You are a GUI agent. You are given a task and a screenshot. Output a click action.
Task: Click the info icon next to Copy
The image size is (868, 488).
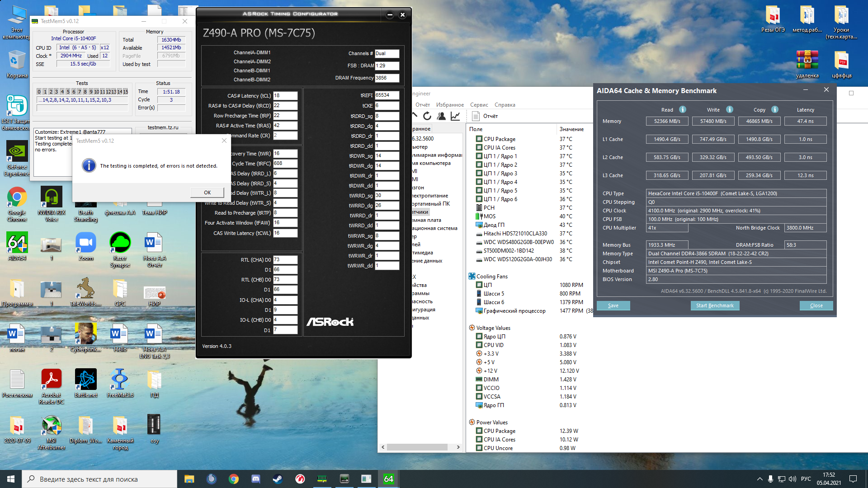[774, 109]
